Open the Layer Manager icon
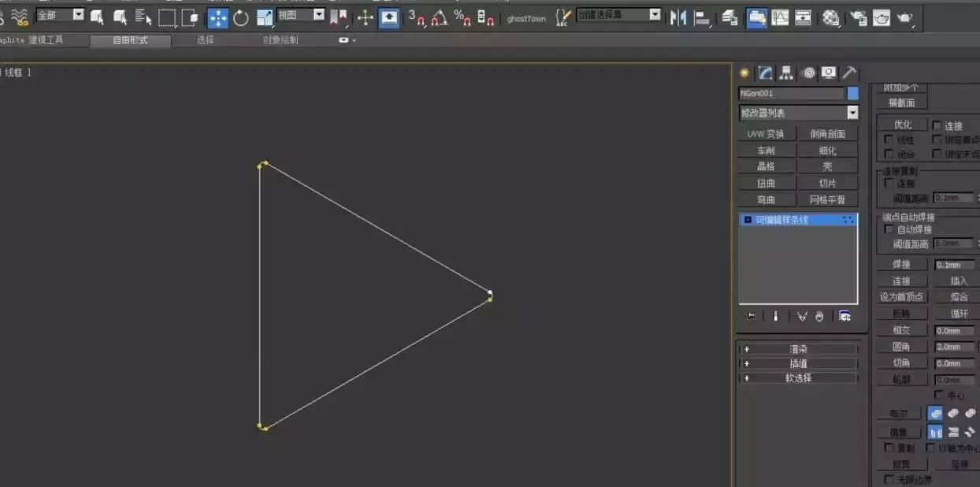Screen dimensions: 980x487 730,17
